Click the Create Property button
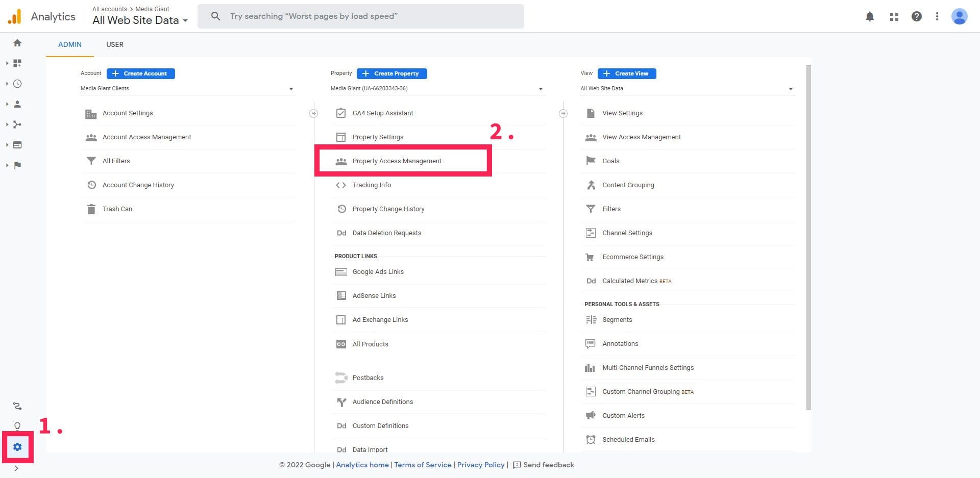Image resolution: width=980 pixels, height=478 pixels. pos(392,73)
